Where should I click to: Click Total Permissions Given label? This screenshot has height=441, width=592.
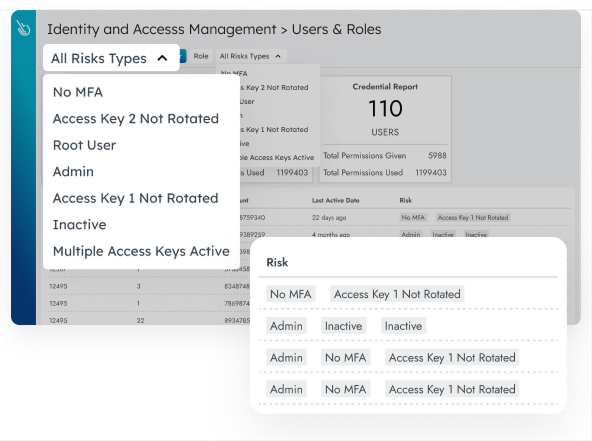pyautogui.click(x=365, y=156)
